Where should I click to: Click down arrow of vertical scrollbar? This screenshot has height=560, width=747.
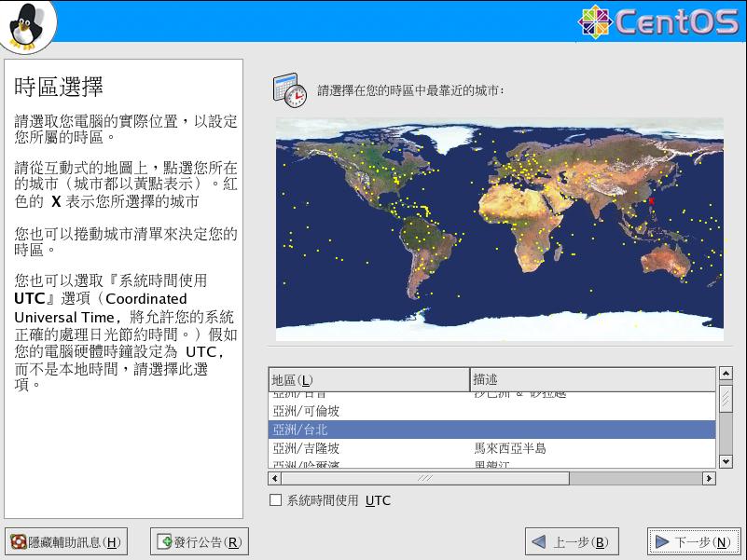pos(726,461)
